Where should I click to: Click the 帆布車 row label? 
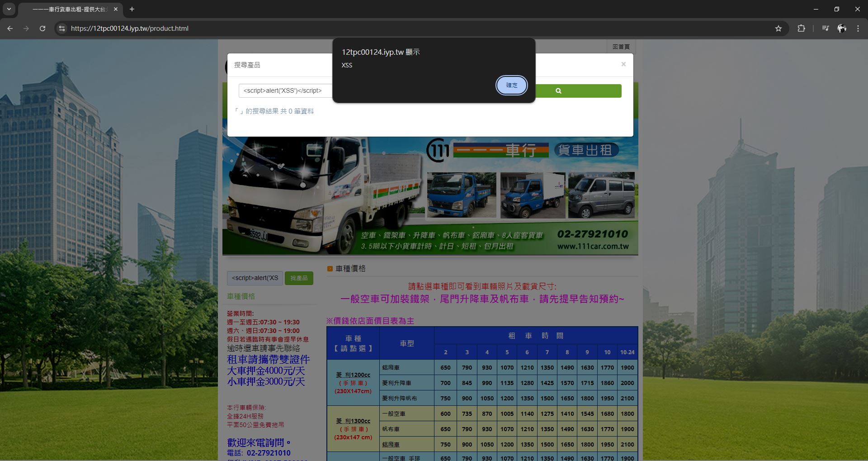coord(391,429)
